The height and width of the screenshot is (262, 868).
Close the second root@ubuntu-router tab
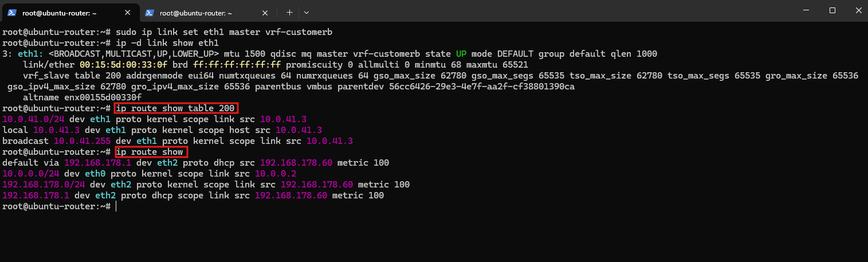264,12
